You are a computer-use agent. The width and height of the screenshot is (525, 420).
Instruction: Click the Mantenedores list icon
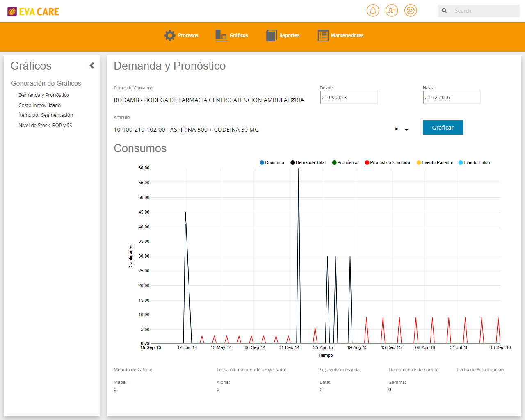coord(323,35)
